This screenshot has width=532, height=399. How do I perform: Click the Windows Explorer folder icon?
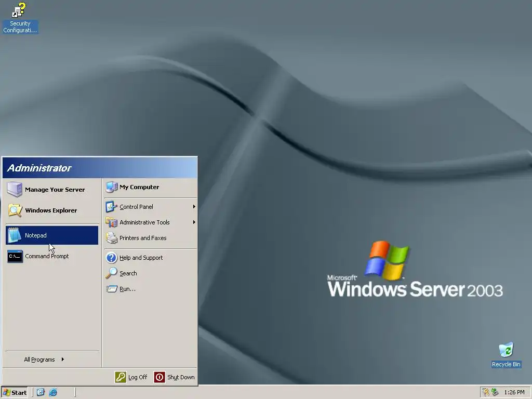[15, 210]
